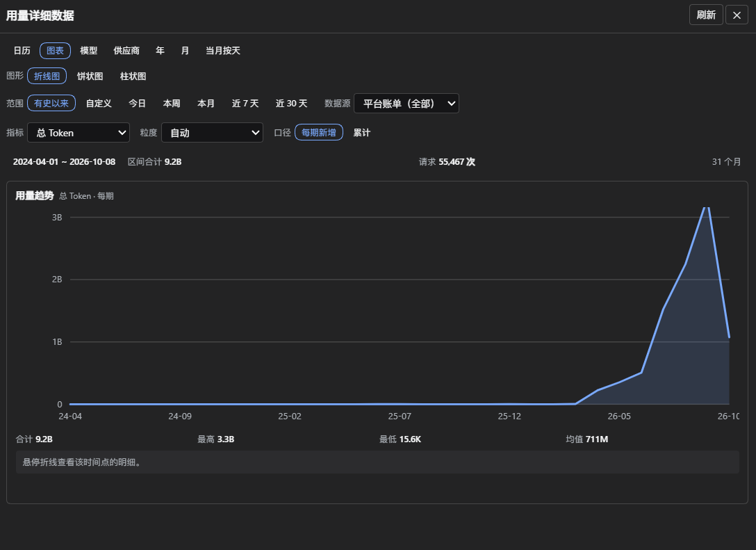Image resolution: width=756 pixels, height=550 pixels.
Task: Click the 区间合计 9.2B value
Action: pos(154,161)
